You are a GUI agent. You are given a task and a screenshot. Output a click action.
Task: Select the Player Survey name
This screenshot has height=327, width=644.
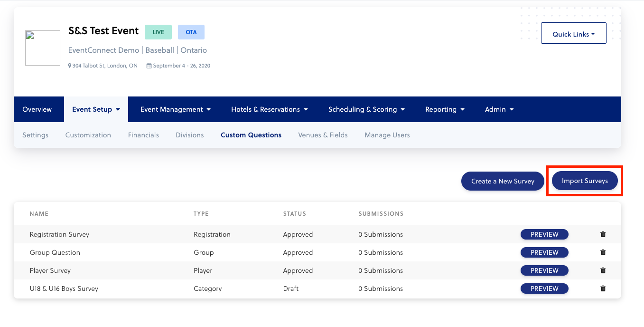point(50,270)
